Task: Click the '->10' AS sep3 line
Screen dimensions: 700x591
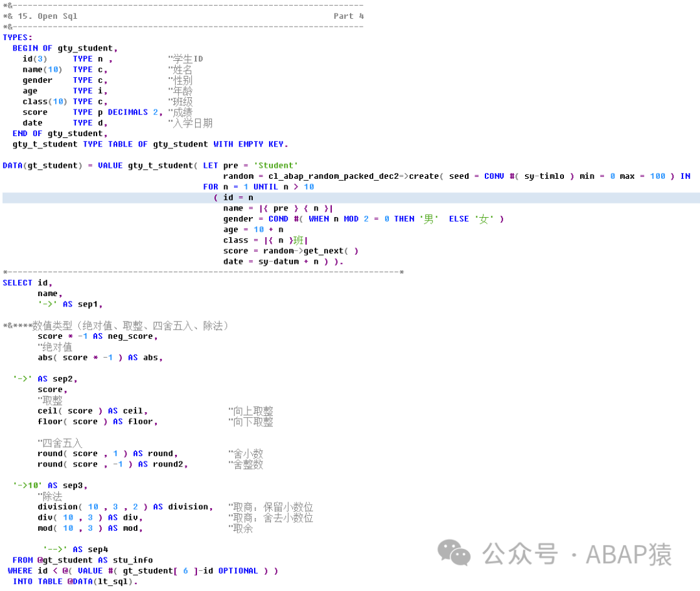Action: pos(50,485)
